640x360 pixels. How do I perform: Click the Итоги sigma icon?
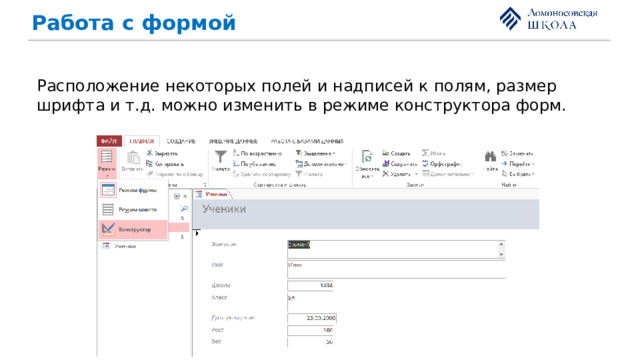pos(425,153)
